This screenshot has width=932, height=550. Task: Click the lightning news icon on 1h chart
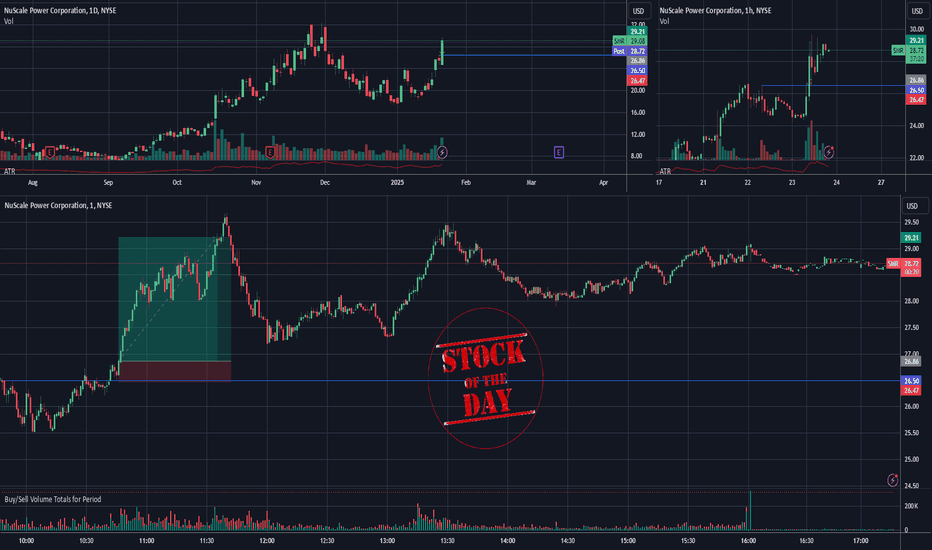click(829, 152)
